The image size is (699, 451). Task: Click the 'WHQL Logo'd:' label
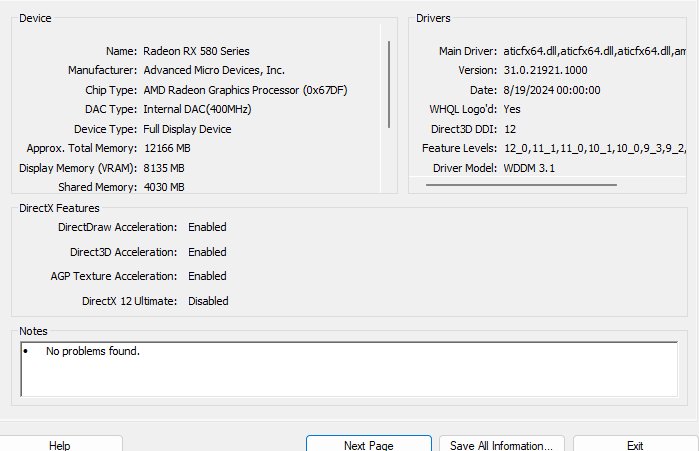click(463, 109)
